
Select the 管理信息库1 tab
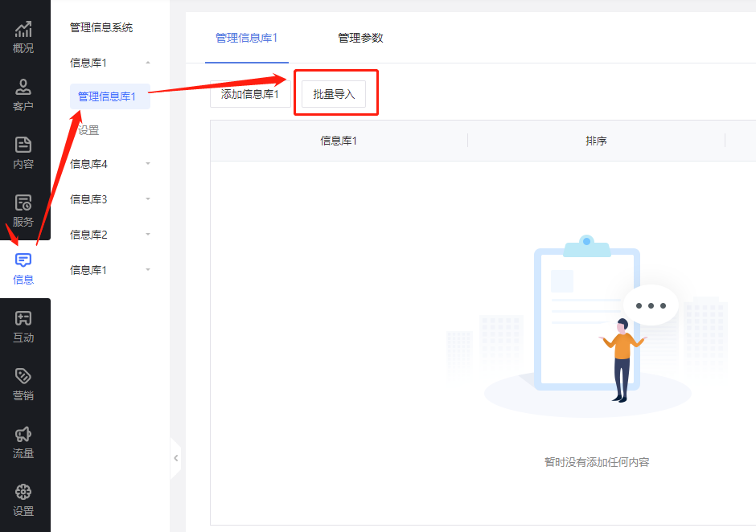tap(246, 37)
